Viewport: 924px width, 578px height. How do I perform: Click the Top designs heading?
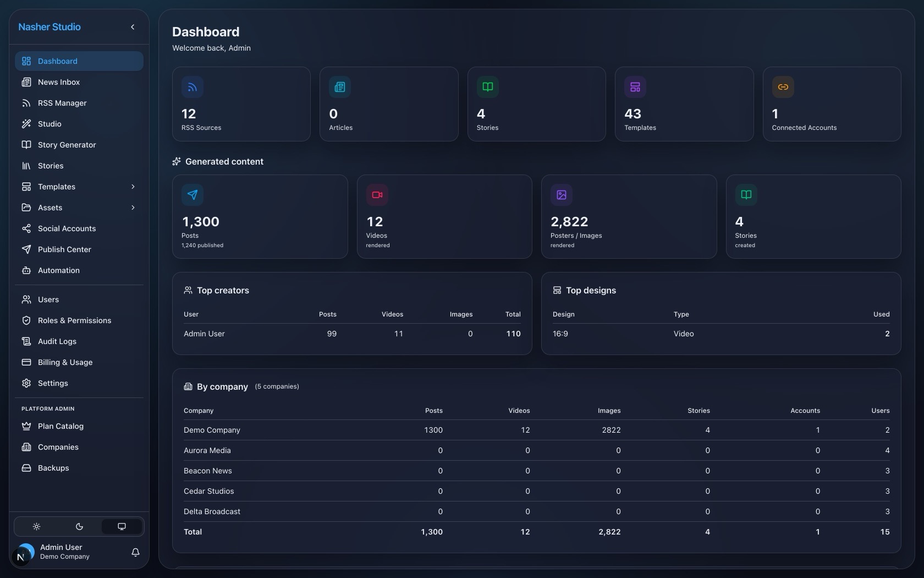pos(591,290)
